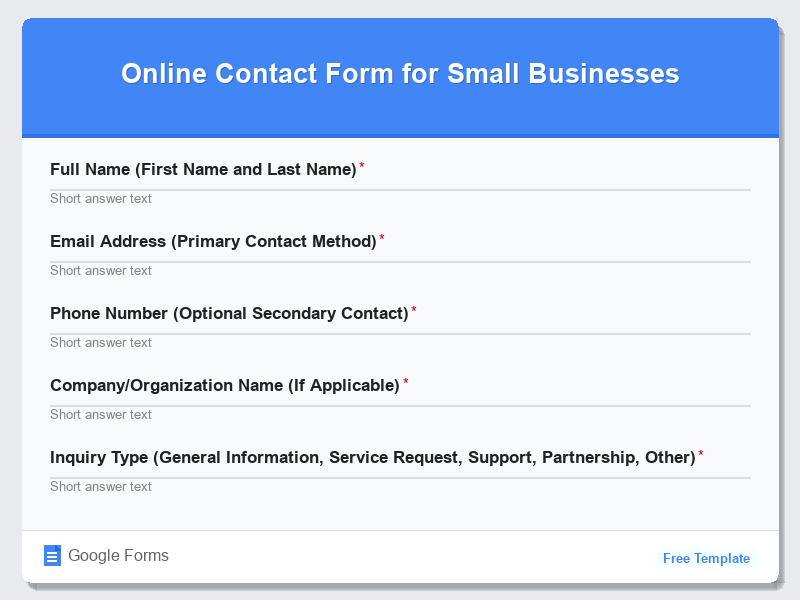Click the Google Forms footer label

pyautogui.click(x=117, y=555)
